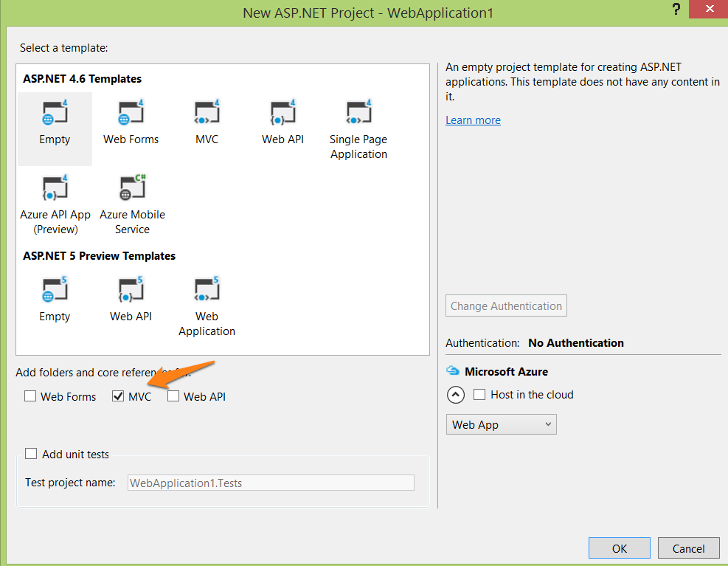Open the dialog help question mark
Image resolution: width=728 pixels, height=566 pixels.
[676, 9]
